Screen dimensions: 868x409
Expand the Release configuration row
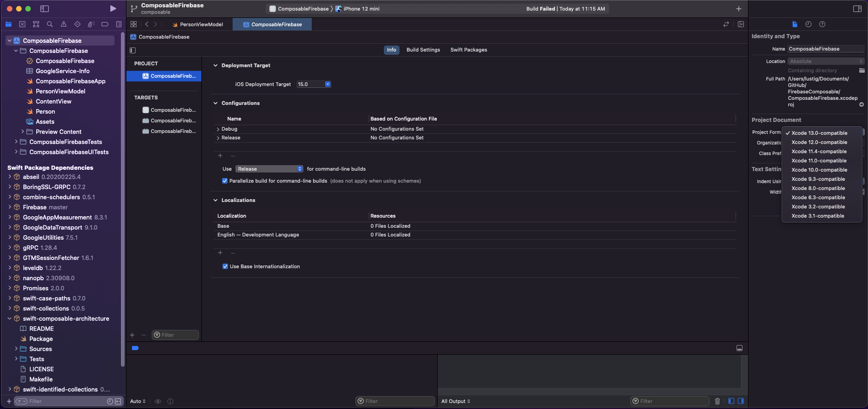point(218,138)
